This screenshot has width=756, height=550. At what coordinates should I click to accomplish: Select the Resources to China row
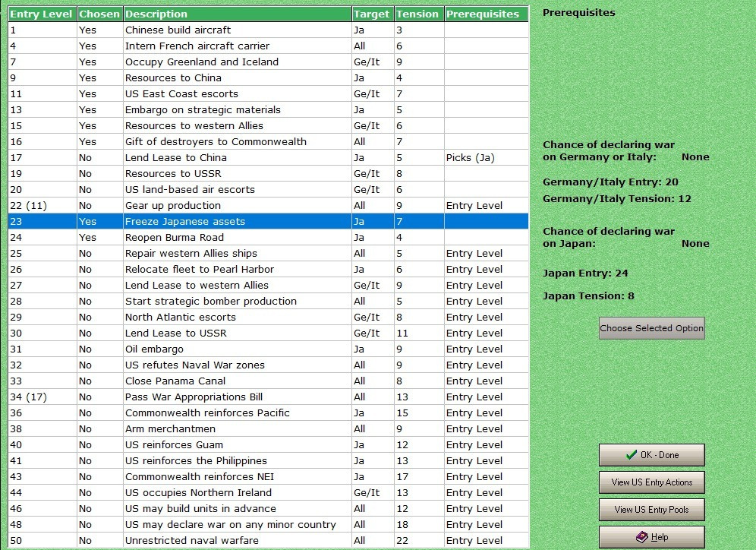(268, 77)
